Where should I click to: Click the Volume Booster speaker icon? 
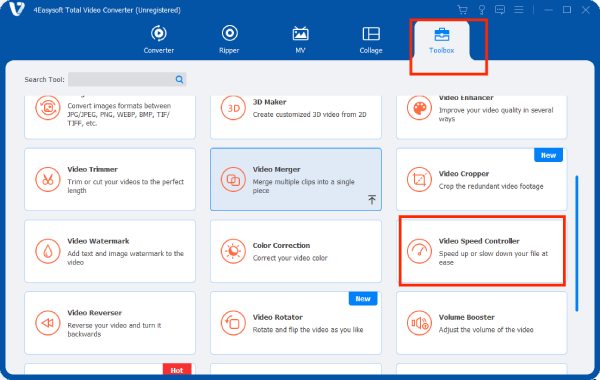(419, 323)
